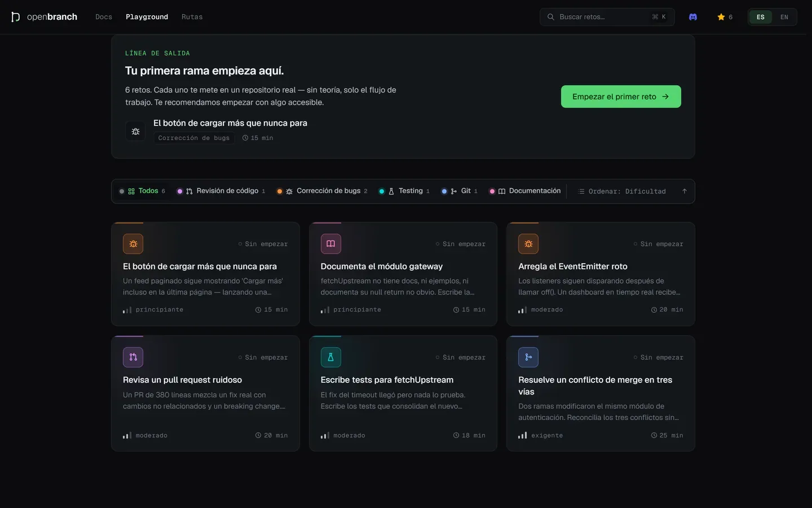This screenshot has height=508, width=812.
Task: Click the bug icon in the Línea de salida banner
Action: pyautogui.click(x=135, y=131)
